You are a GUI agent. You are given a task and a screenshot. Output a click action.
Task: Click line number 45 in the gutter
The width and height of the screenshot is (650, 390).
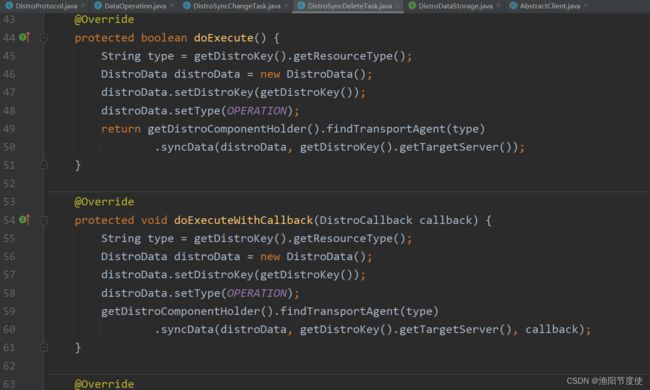pyautogui.click(x=9, y=56)
